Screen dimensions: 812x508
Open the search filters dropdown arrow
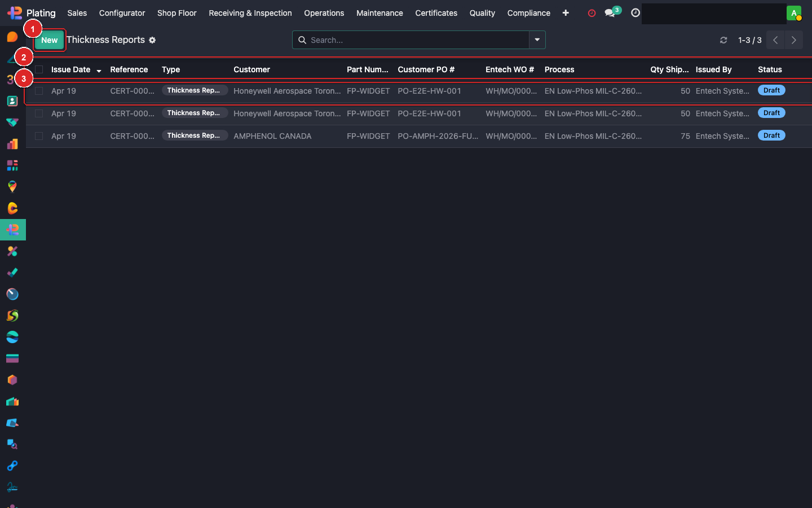pos(537,40)
